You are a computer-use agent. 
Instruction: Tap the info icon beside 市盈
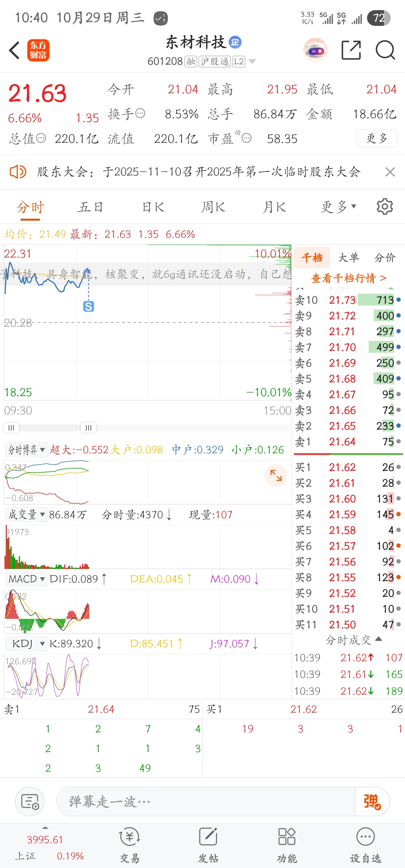coord(247,138)
